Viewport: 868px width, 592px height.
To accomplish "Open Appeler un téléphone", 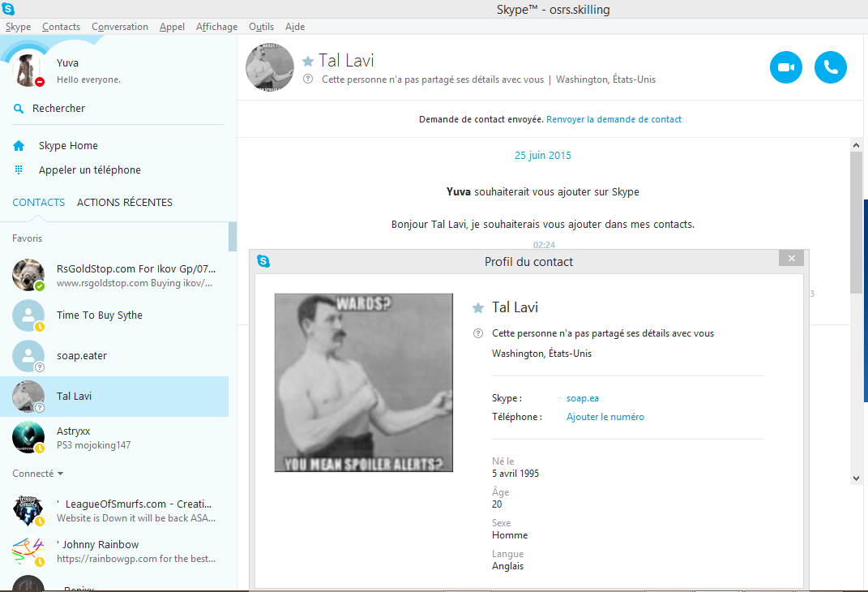I will [90, 170].
